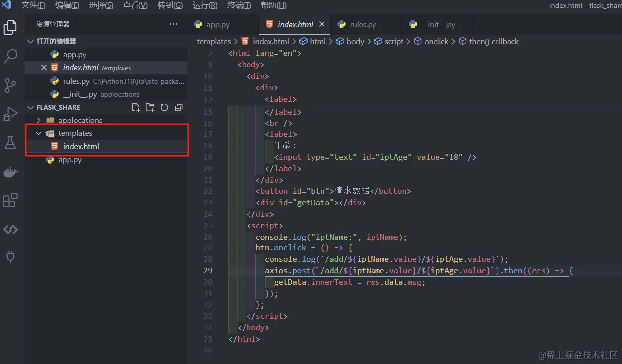Open the Run and Debug view
This screenshot has width=622, height=364.
coord(10,114)
